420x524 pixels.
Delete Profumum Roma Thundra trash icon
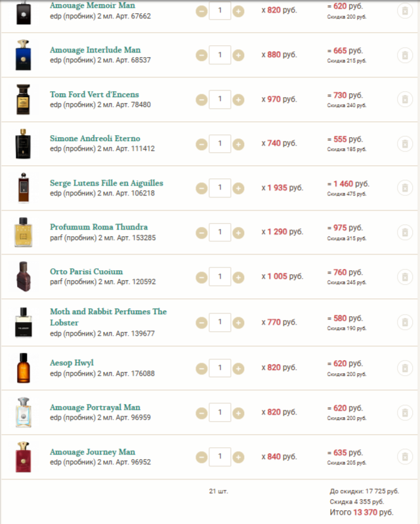[x=405, y=232]
